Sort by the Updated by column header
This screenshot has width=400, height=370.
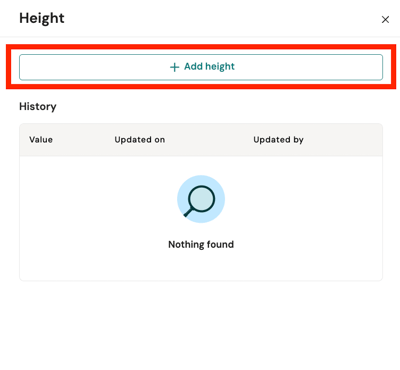click(x=278, y=140)
